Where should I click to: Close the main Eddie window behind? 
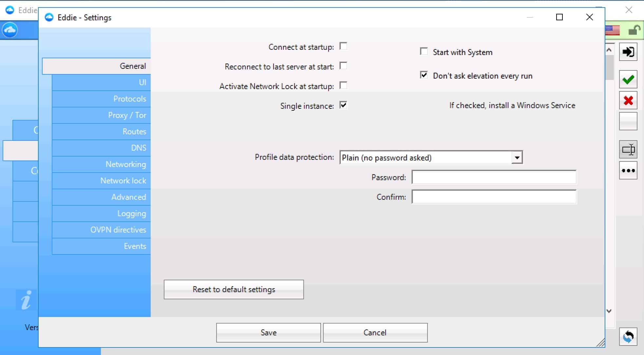629,10
